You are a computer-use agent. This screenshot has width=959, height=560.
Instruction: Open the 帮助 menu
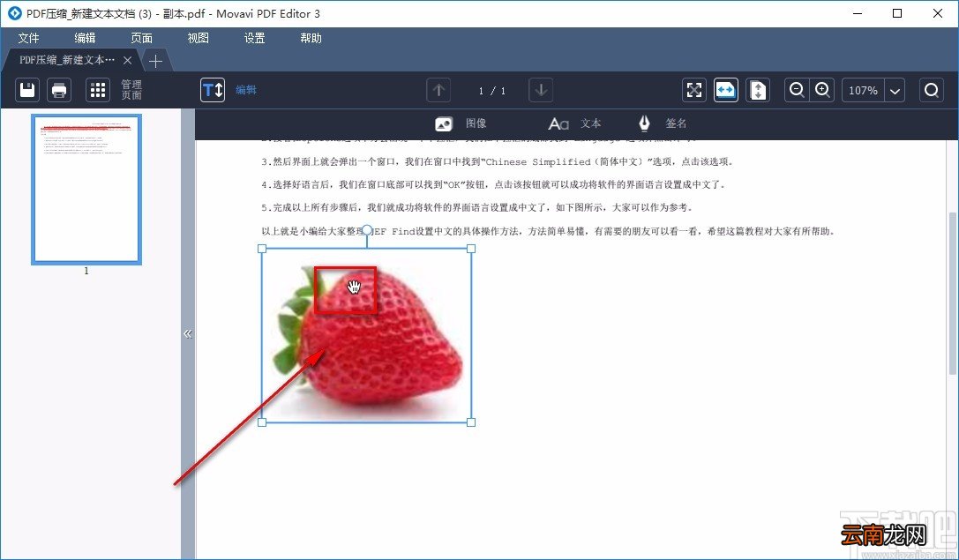point(311,38)
